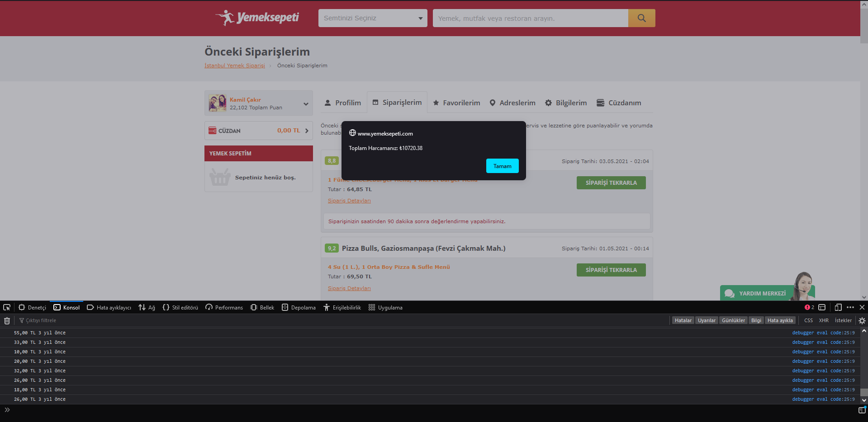868x422 pixels.
Task: Open the Semtinizi Seçiniz dropdown
Action: click(373, 18)
